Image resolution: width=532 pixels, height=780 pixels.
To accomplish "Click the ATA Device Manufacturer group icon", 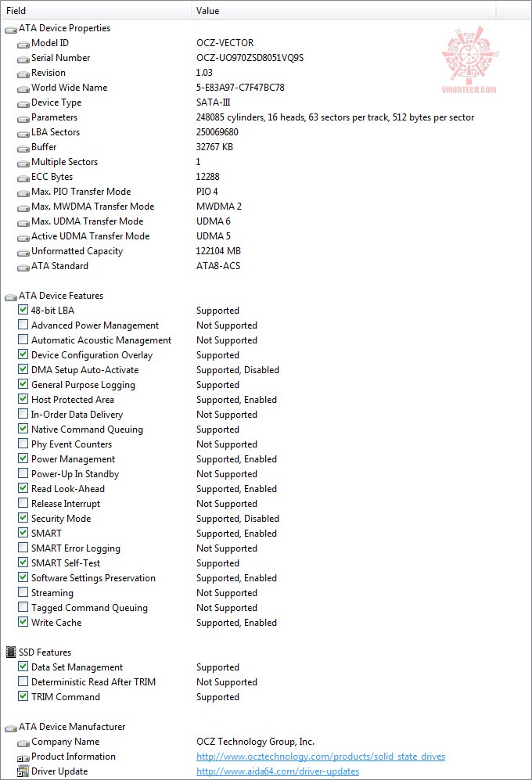I will pyautogui.click(x=11, y=729).
